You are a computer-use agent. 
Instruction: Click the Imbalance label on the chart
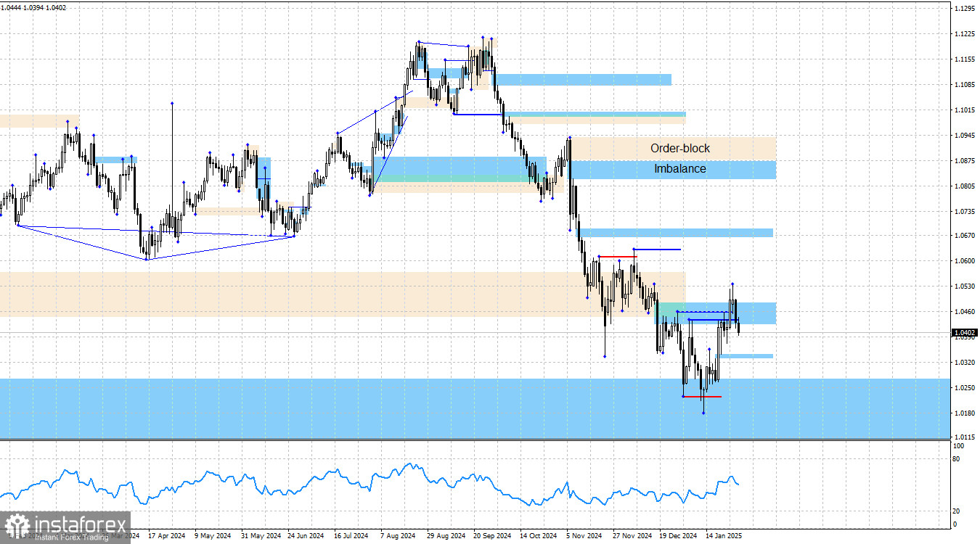click(x=679, y=168)
